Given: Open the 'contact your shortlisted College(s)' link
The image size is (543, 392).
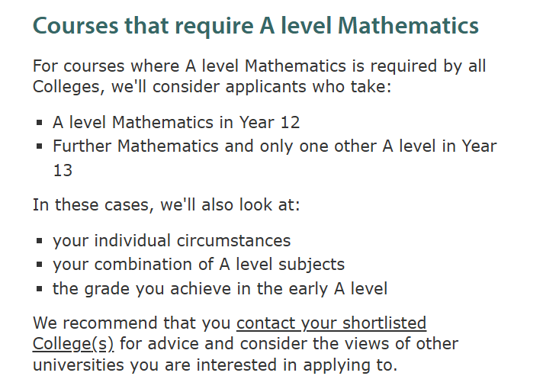Looking at the screenshot, I should coord(331,323).
